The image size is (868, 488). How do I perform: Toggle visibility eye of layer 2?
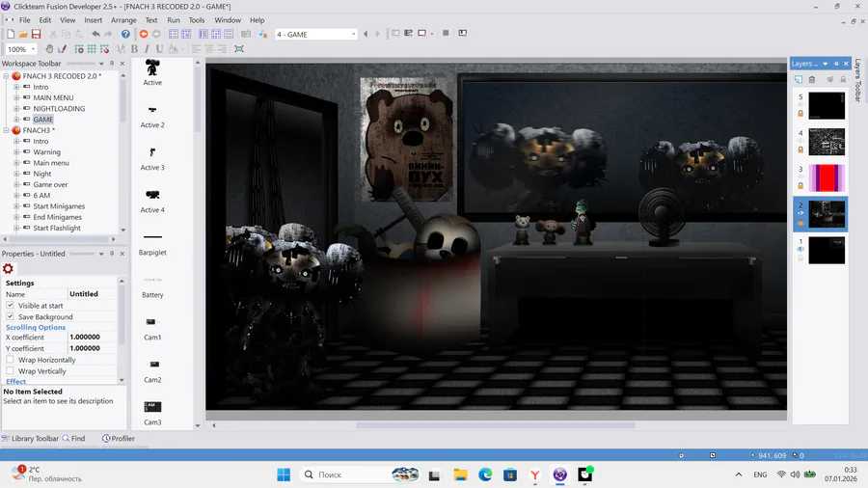tap(800, 213)
